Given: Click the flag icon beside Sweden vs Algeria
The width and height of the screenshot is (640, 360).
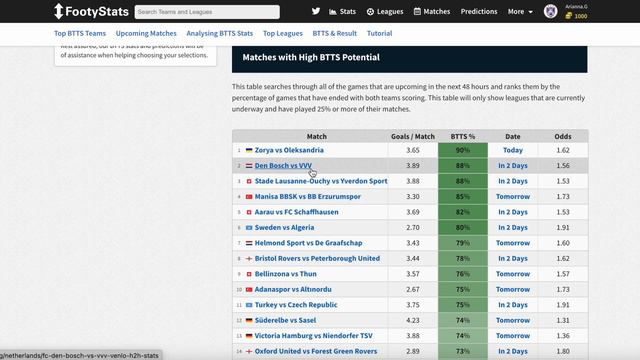Looking at the screenshot, I should (249, 228).
